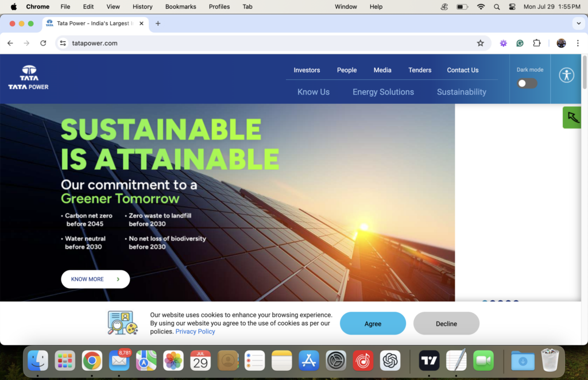Click the "Greener Tomorrow" text

(120, 199)
